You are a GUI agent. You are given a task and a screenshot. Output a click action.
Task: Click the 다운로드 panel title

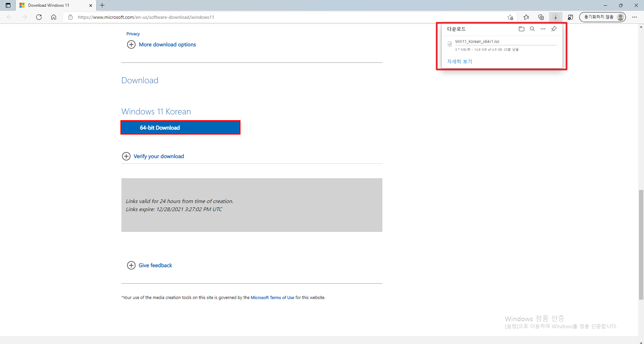tap(456, 29)
